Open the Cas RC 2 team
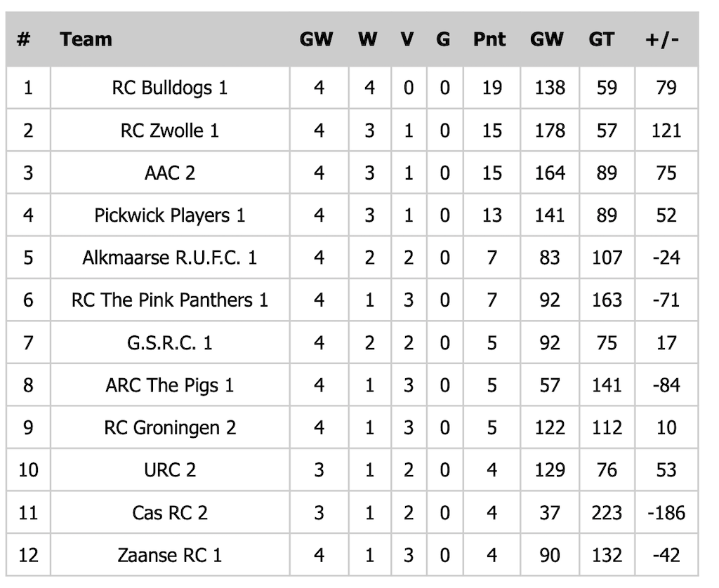The width and height of the screenshot is (719, 588). click(x=170, y=513)
